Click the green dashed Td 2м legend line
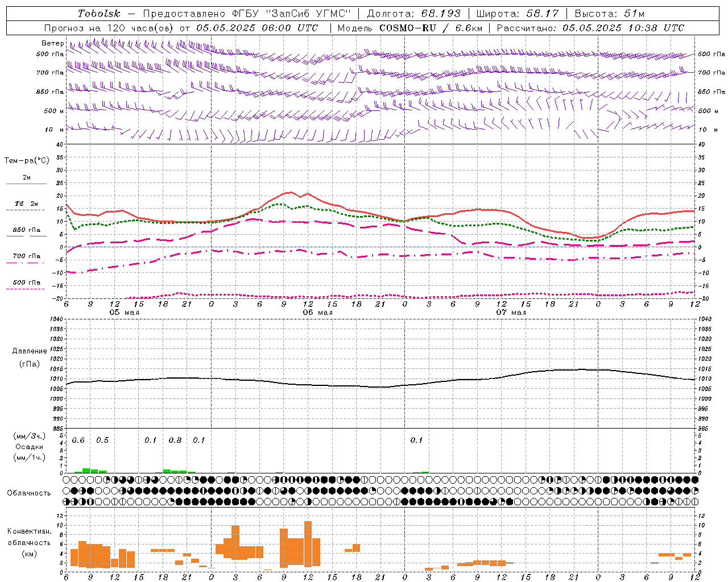Image resolution: width=728 pixels, height=582 pixels. coord(26,210)
